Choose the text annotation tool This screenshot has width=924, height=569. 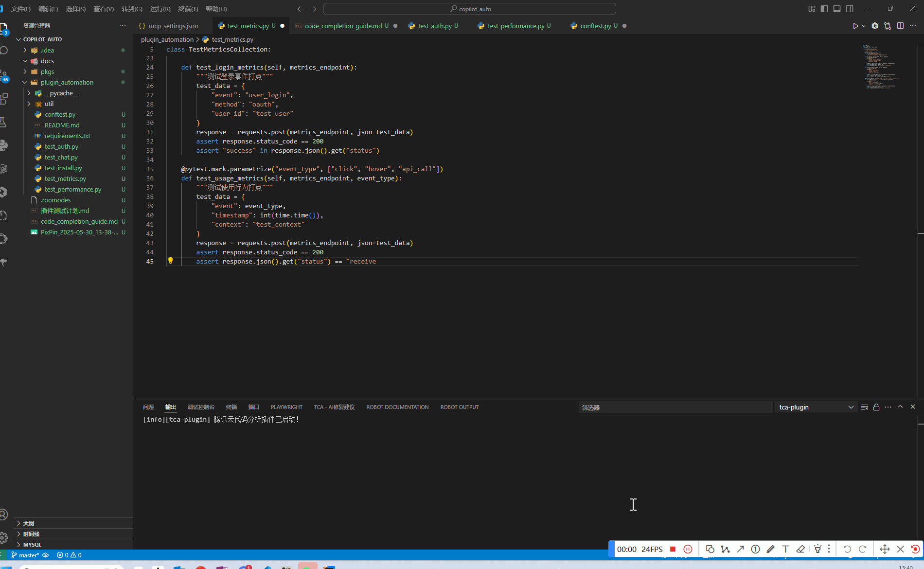[x=785, y=549]
